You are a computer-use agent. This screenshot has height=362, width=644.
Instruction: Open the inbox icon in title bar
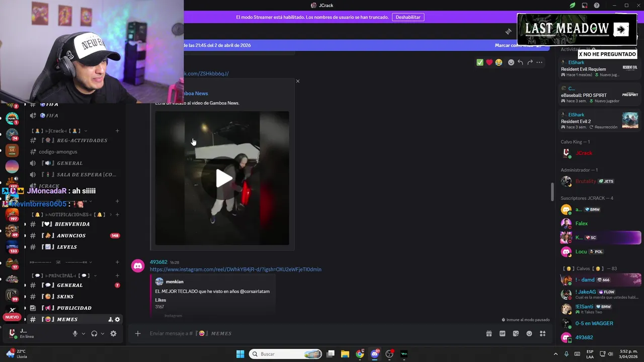(x=585, y=6)
